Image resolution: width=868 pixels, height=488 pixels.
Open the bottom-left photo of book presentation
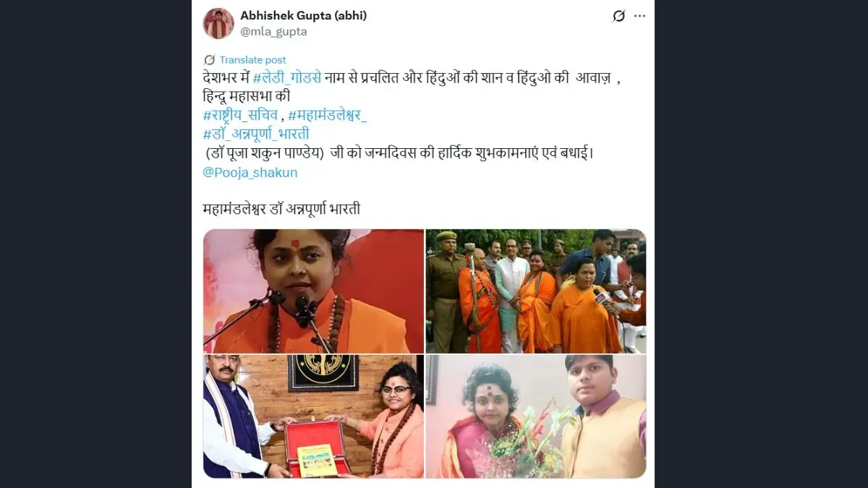click(313, 416)
